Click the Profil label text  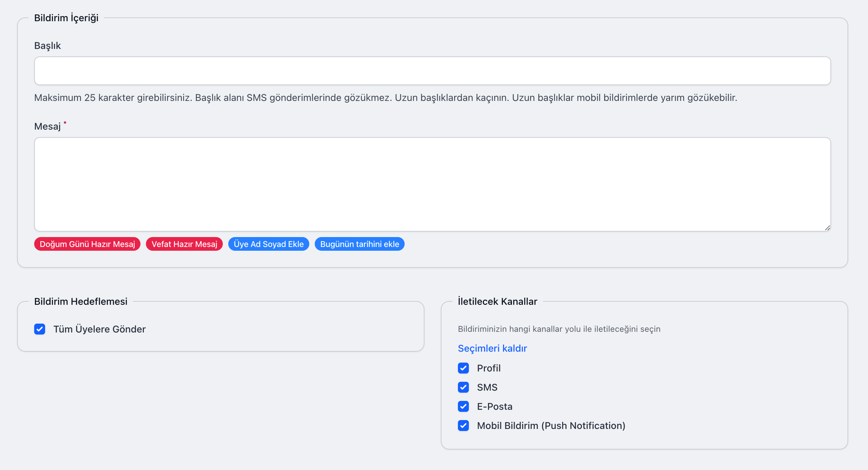tap(489, 368)
